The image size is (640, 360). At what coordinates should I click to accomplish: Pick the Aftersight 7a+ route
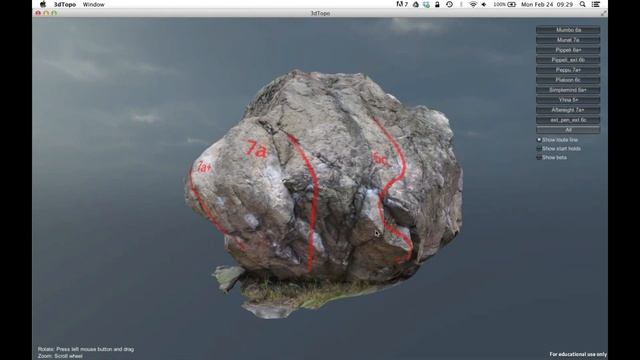(x=568, y=110)
